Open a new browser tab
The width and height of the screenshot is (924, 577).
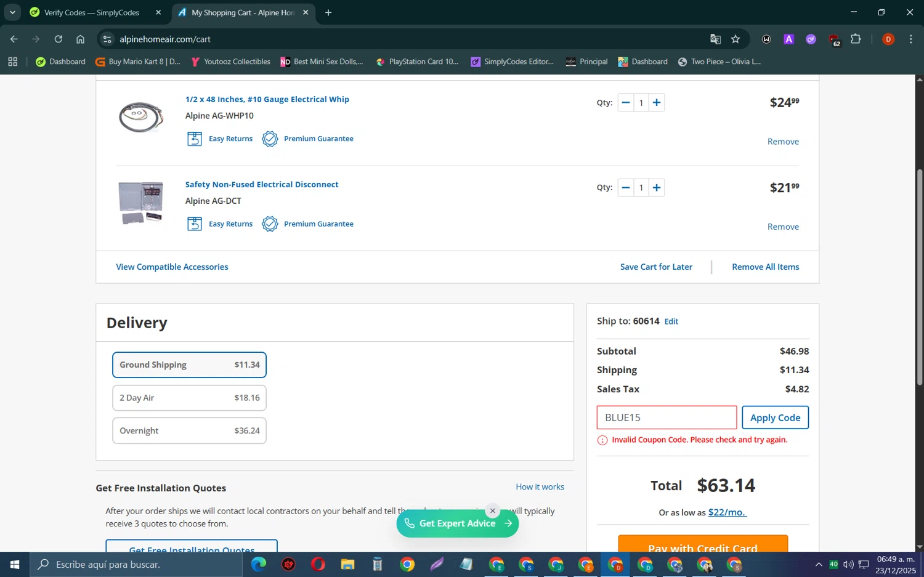(x=328, y=12)
